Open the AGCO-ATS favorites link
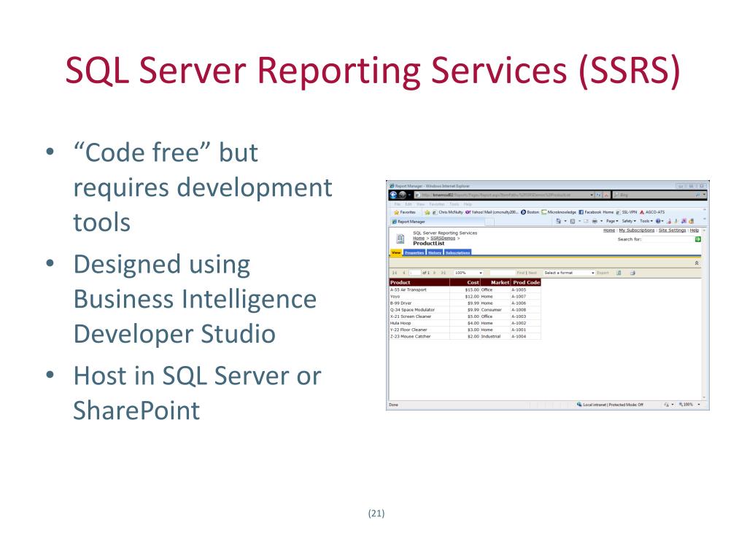The height and width of the screenshot is (560, 747). 652,212
